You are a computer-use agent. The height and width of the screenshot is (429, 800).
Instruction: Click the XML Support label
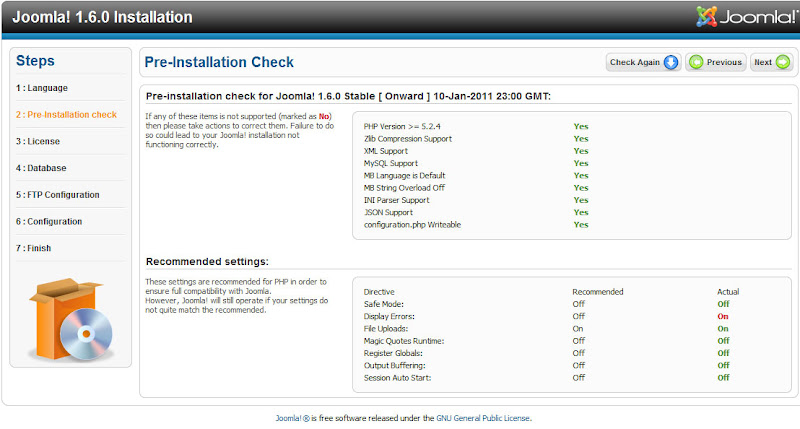click(x=386, y=151)
